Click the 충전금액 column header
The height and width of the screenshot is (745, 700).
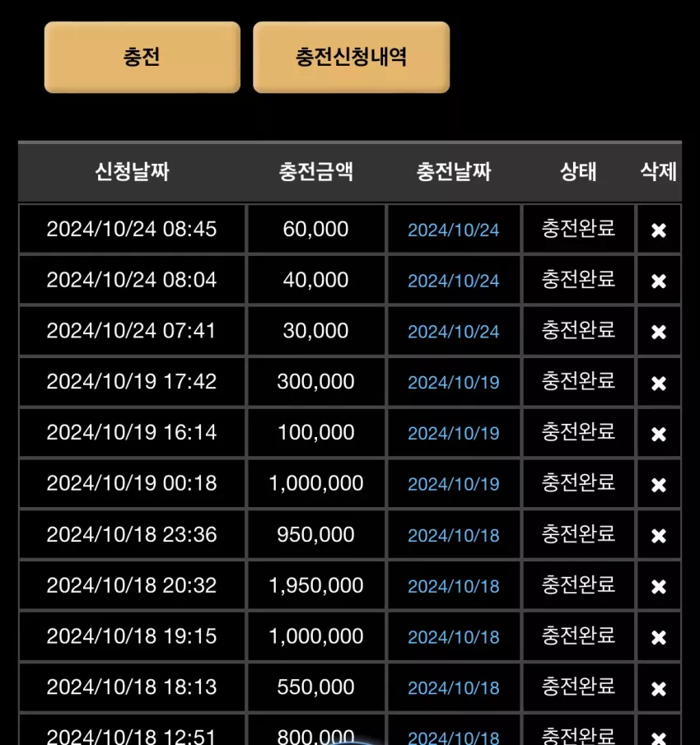316,171
